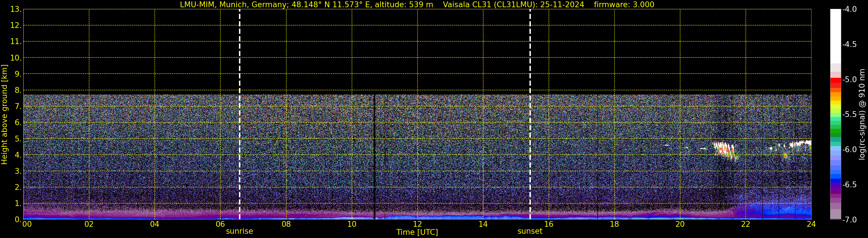
Task: Click the x-axis tick label '04'
Action: (x=155, y=224)
